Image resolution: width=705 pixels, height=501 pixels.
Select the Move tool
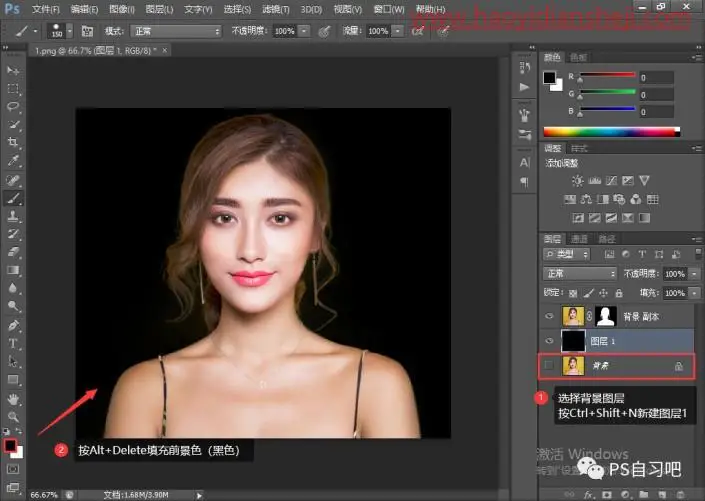(13, 71)
